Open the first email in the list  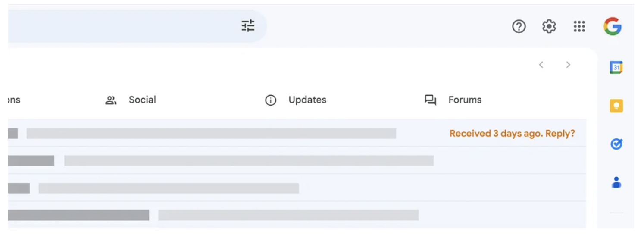pos(211,134)
